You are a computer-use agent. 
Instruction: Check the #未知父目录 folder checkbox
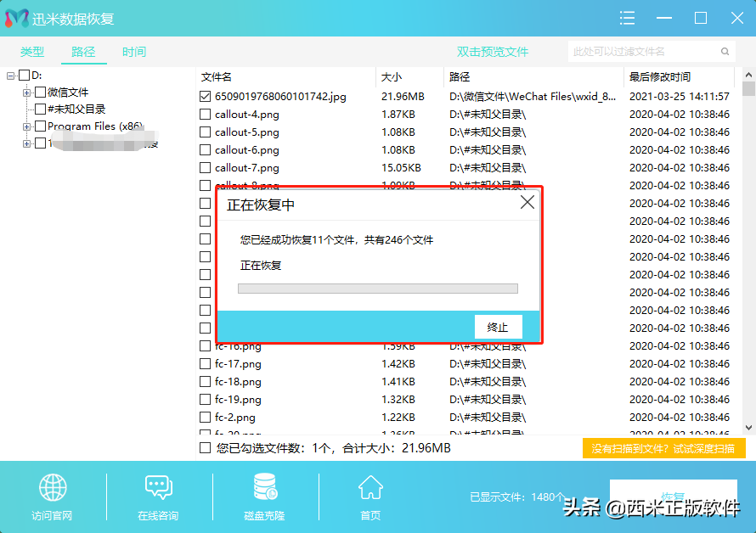coord(41,109)
